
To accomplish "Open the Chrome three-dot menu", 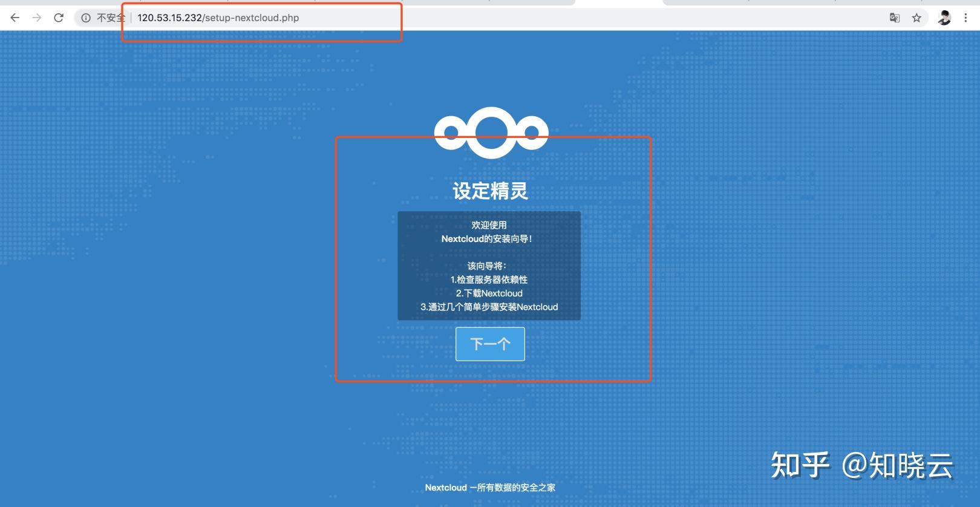I will (x=965, y=18).
